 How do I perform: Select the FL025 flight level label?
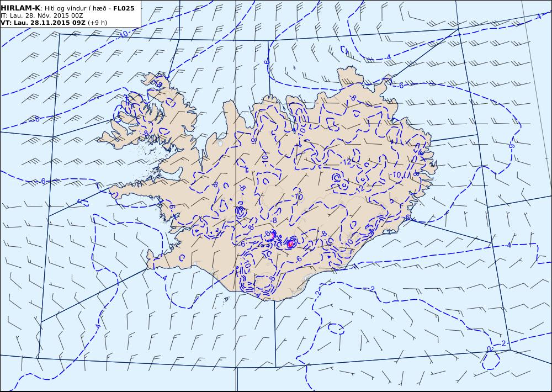click(x=124, y=8)
